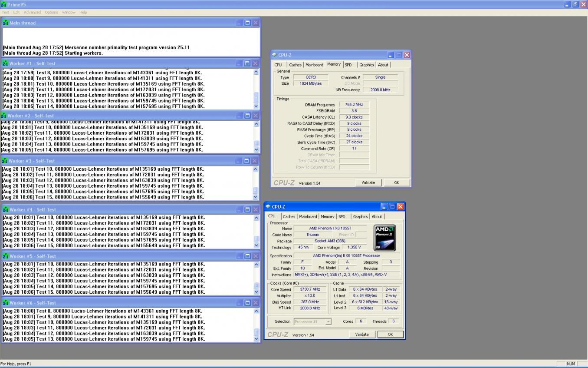Open the Edit menu
Screen dimensions: 588x368
click(x=16, y=12)
